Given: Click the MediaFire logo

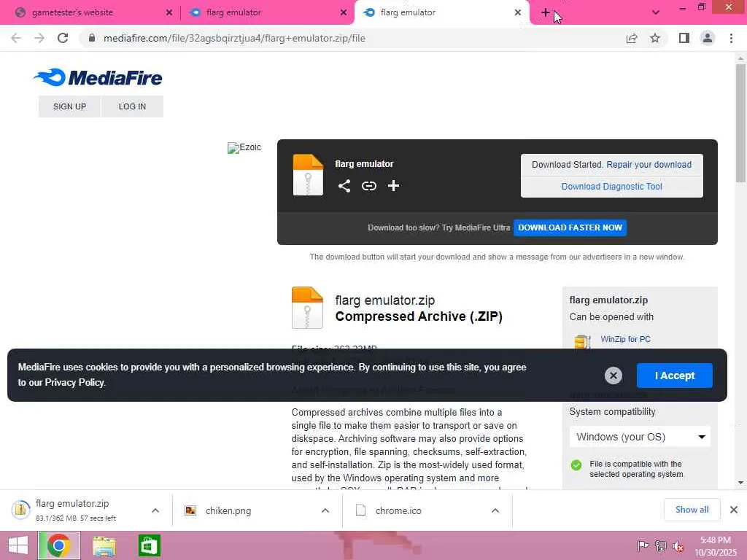Looking at the screenshot, I should coord(98,77).
